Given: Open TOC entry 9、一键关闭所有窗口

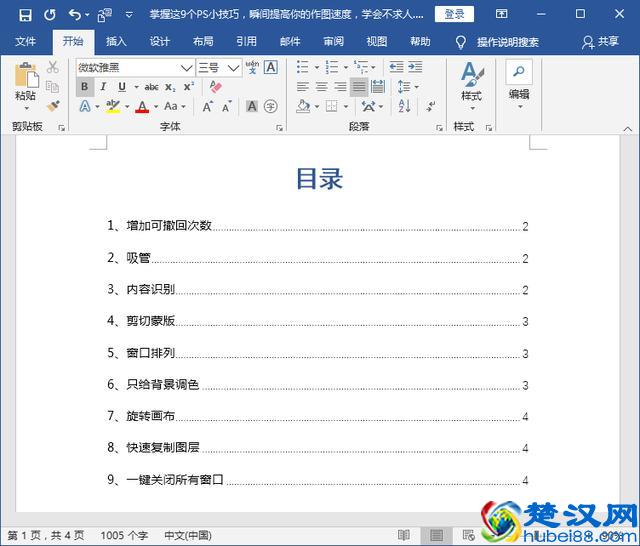Looking at the screenshot, I should (x=318, y=479).
